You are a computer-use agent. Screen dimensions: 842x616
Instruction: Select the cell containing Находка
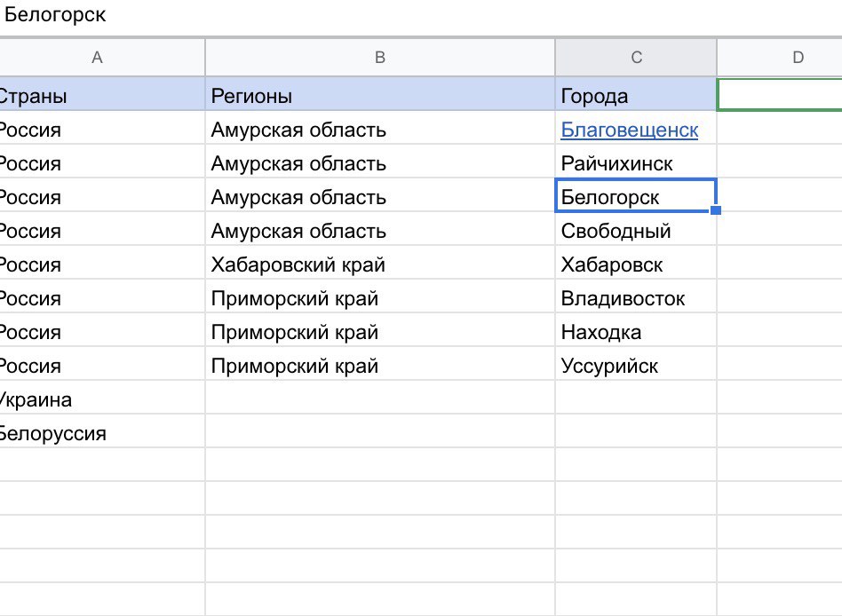pyautogui.click(x=636, y=332)
